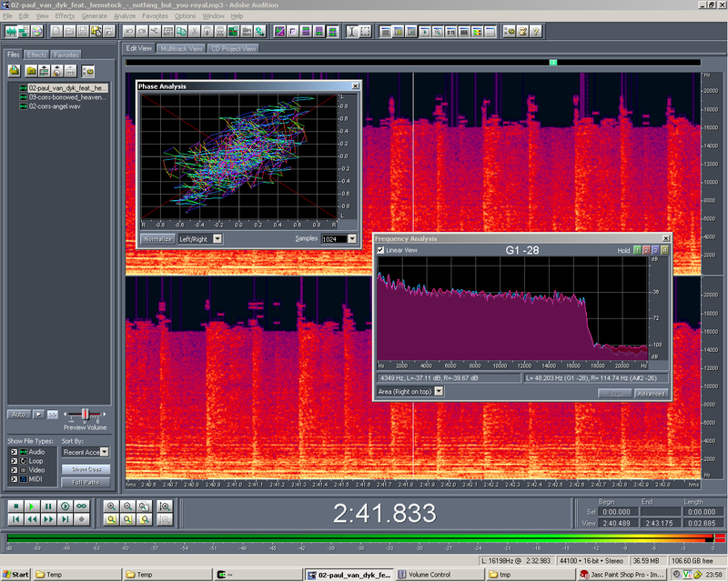Select the time selection I-beam tool
The width and height of the screenshot is (728, 582).
point(352,32)
